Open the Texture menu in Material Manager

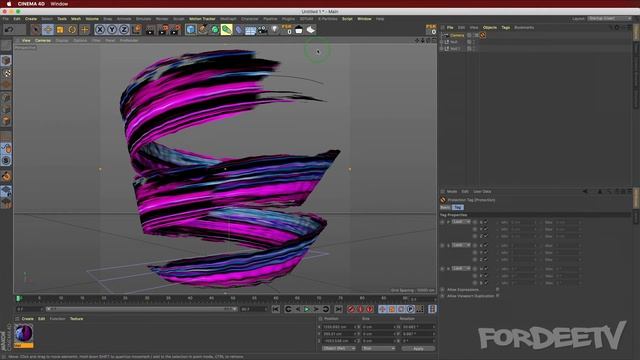[x=76, y=319]
